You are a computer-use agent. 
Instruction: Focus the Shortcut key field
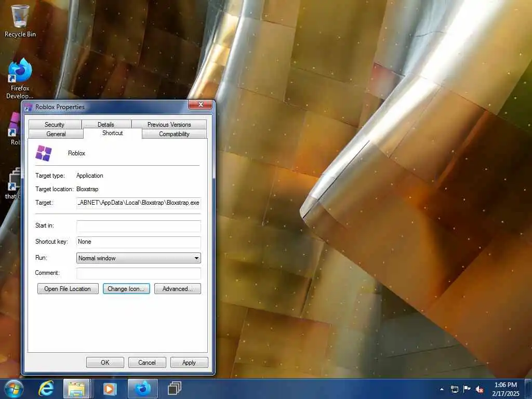[x=139, y=242]
